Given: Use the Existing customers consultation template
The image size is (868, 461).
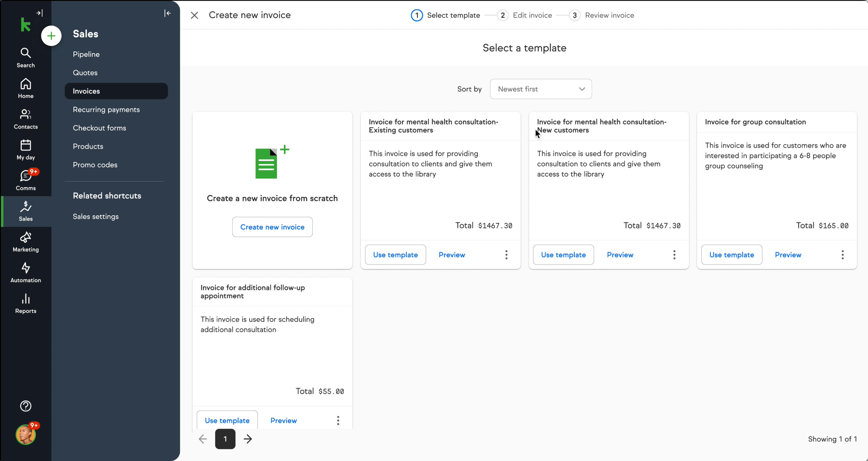Looking at the screenshot, I should 395,255.
